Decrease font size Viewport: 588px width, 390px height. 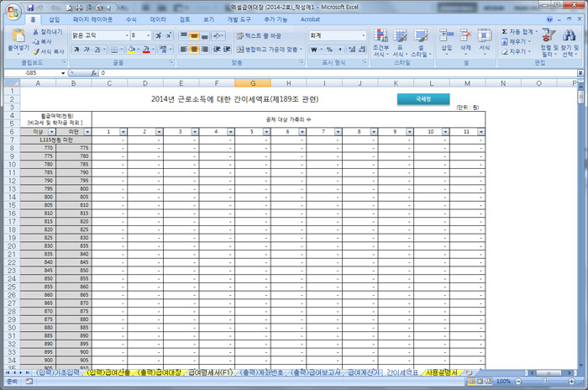(168, 35)
